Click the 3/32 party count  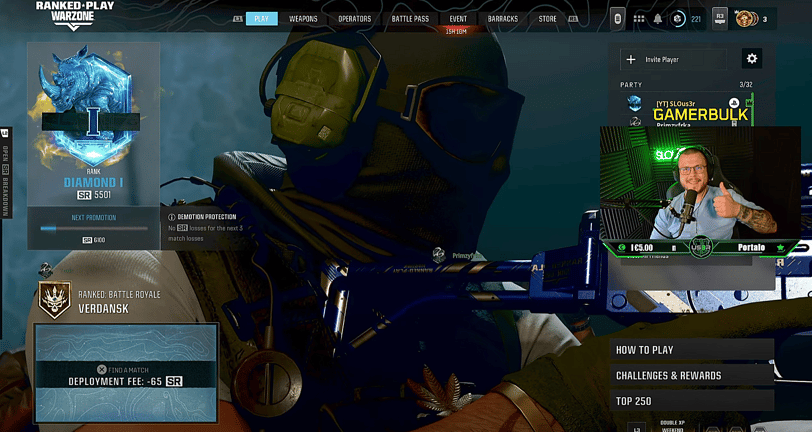pyautogui.click(x=746, y=84)
